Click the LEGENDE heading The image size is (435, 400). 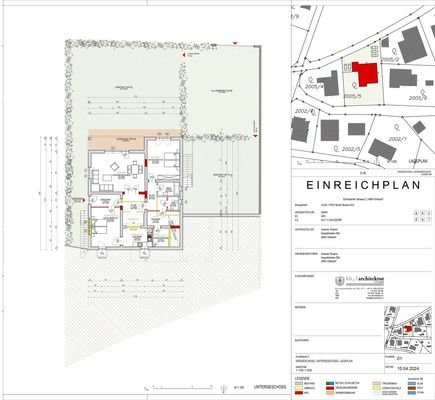click(x=302, y=378)
